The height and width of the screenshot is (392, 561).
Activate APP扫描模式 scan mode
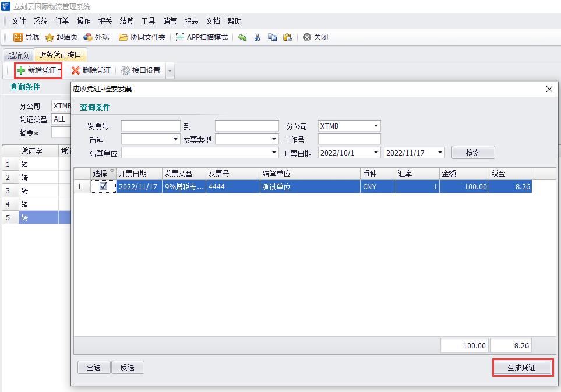pos(180,37)
